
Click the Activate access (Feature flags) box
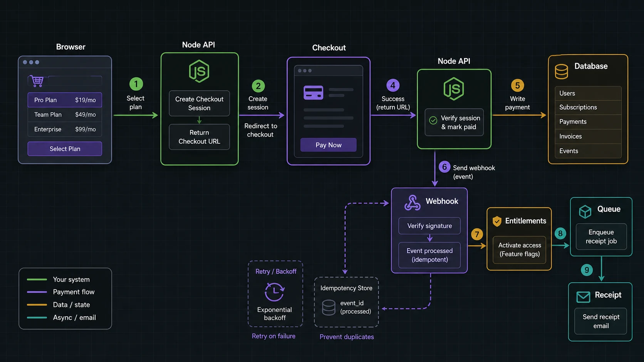click(x=519, y=249)
